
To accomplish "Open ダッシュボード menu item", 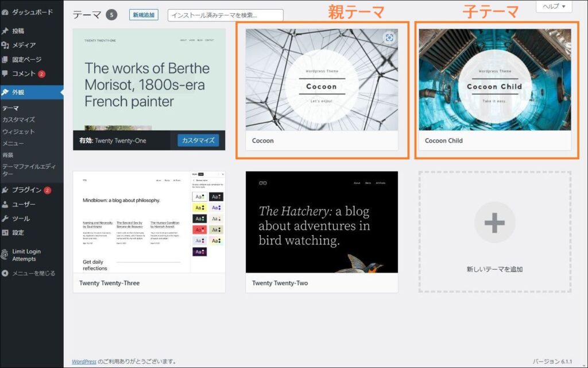I will tap(32, 12).
